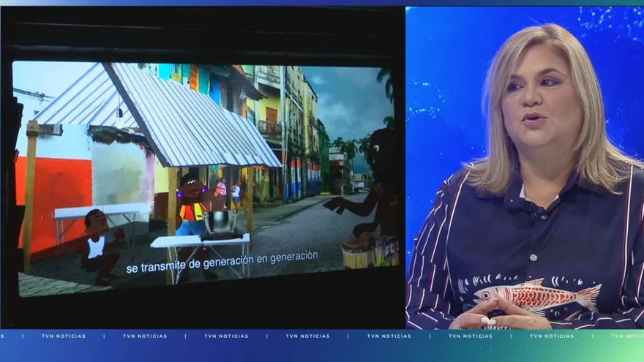
Task: Select the seated cartoon child in white tank top
Action: click(99, 244)
